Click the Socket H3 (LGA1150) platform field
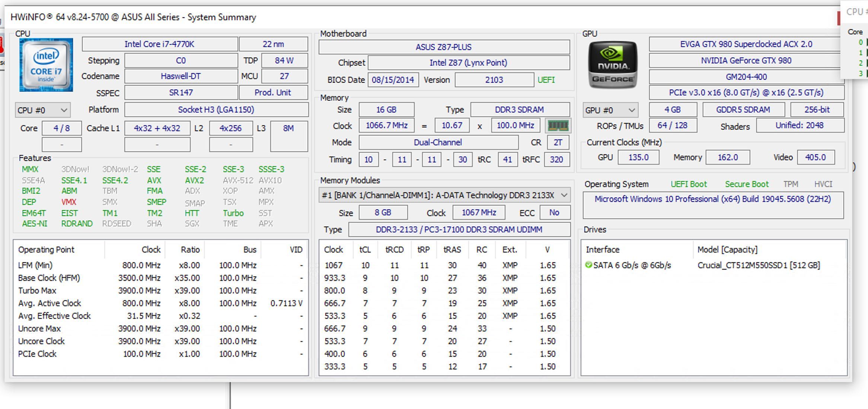Image resolution: width=868 pixels, height=409 pixels. click(216, 110)
